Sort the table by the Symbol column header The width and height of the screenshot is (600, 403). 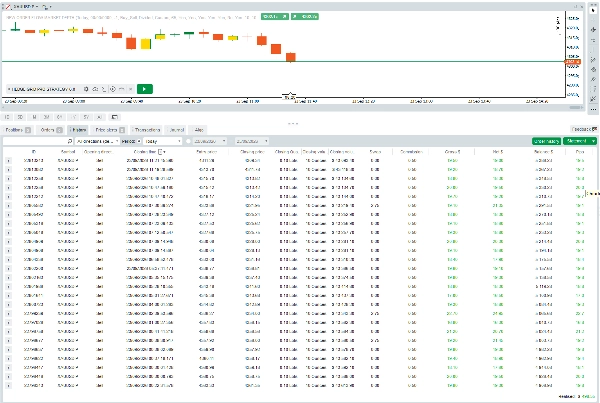68,152
